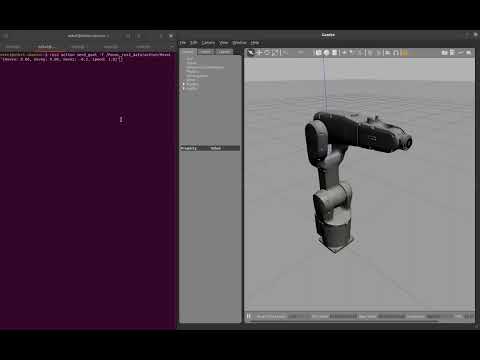
Task: Select Spherical Coordinates in world tree
Action: (x=205, y=67)
